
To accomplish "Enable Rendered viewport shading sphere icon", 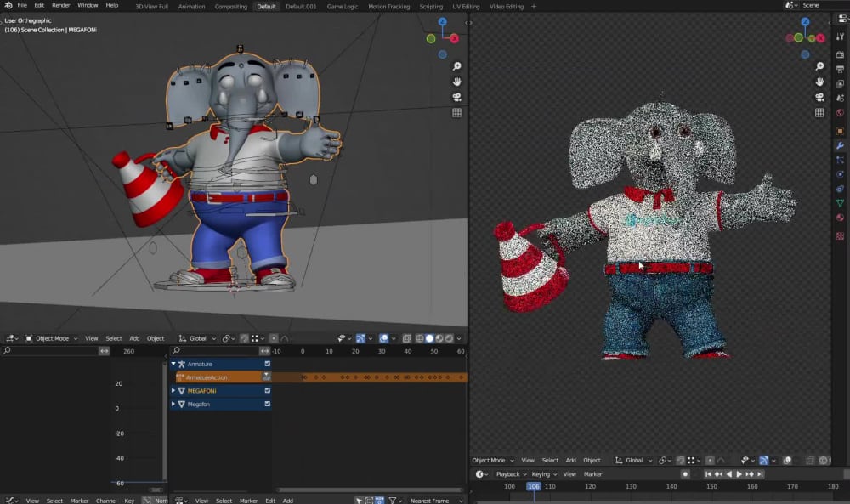I will pyautogui.click(x=448, y=337).
